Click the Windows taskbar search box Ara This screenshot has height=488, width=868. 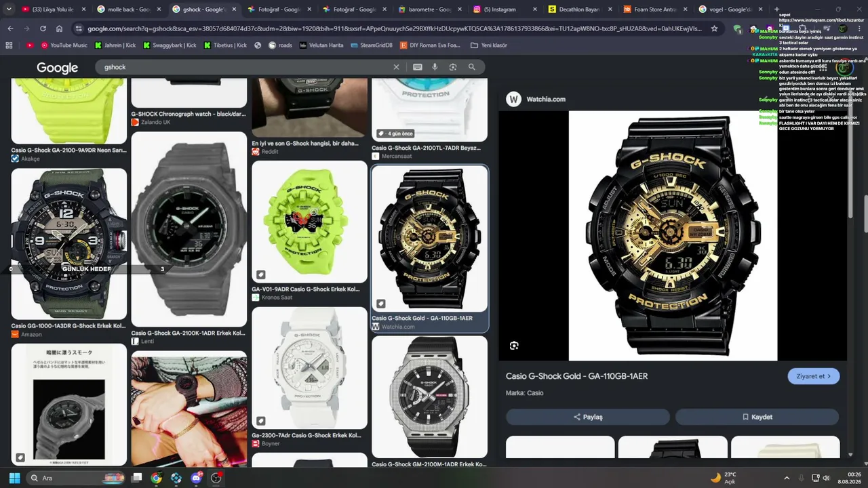pos(75,478)
